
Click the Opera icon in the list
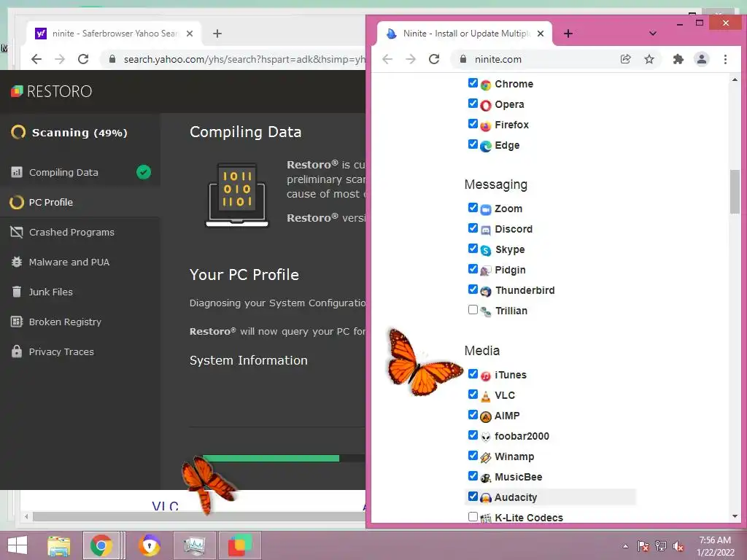coord(485,105)
